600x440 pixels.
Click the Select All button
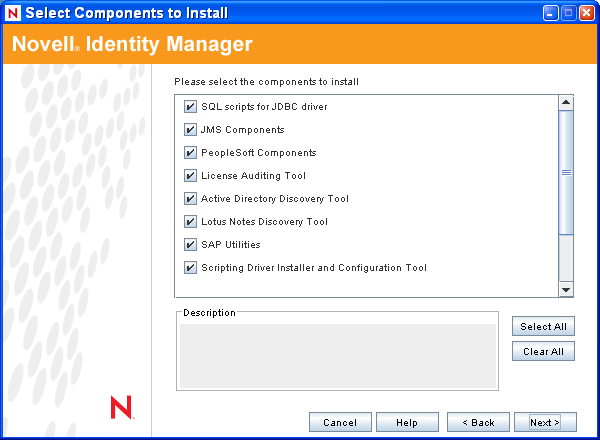point(543,326)
